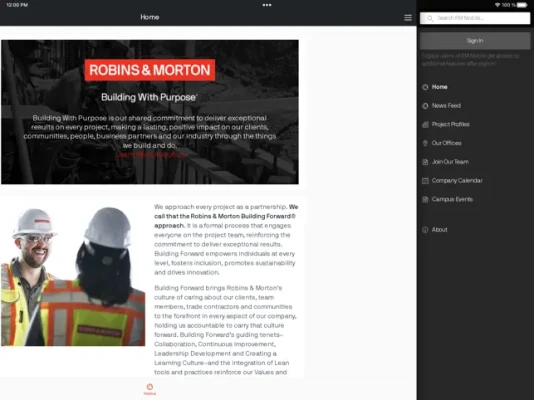534x400 pixels.
Task: Check the Wi-Fi status icon
Action: point(497,5)
